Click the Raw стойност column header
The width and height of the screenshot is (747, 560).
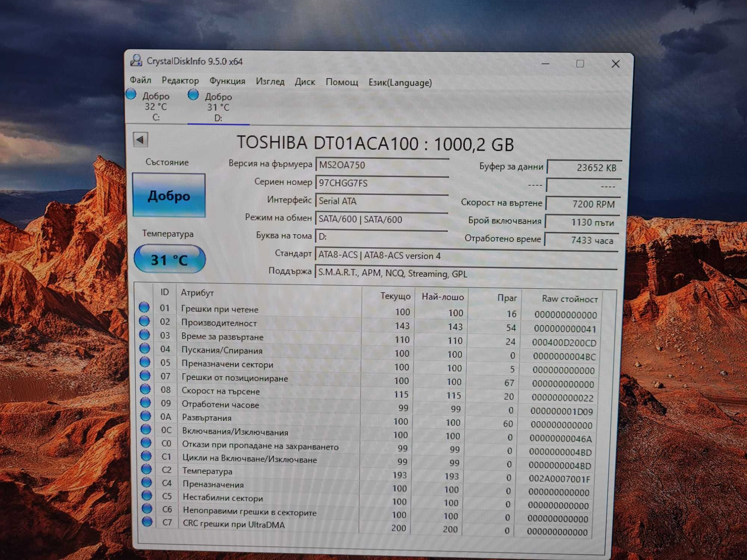tap(570, 299)
